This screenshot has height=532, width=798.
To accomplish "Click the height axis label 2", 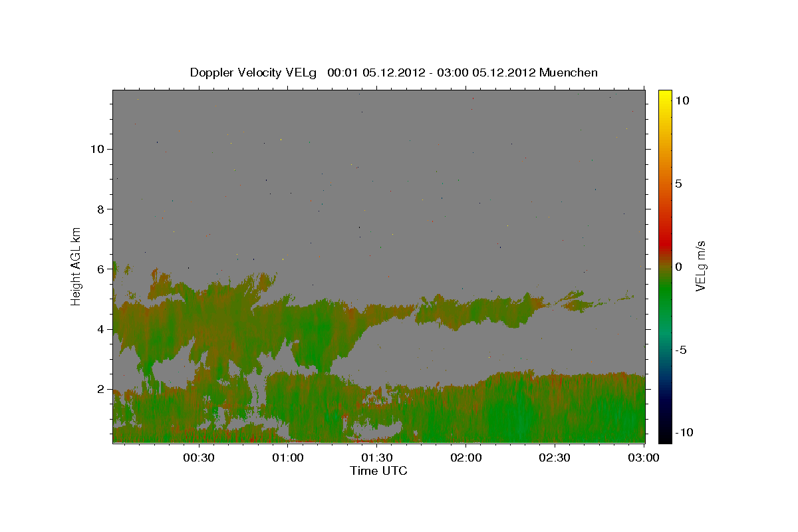I will pos(100,389).
